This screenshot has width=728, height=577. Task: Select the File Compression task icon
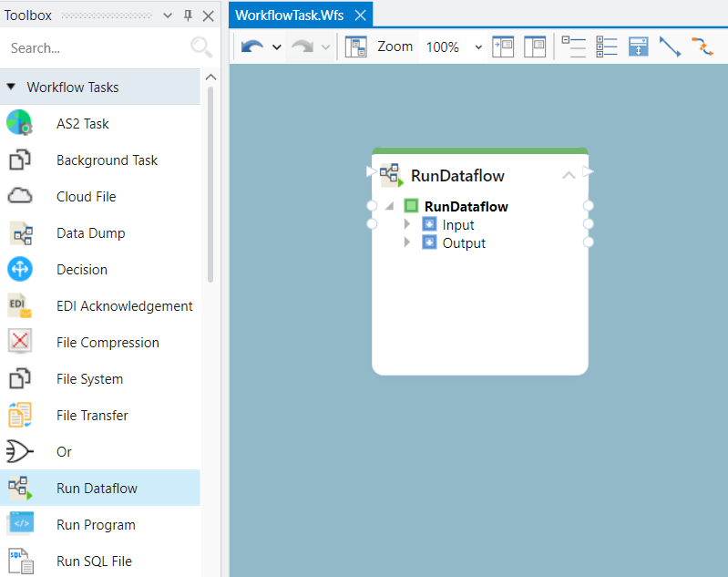click(x=19, y=342)
